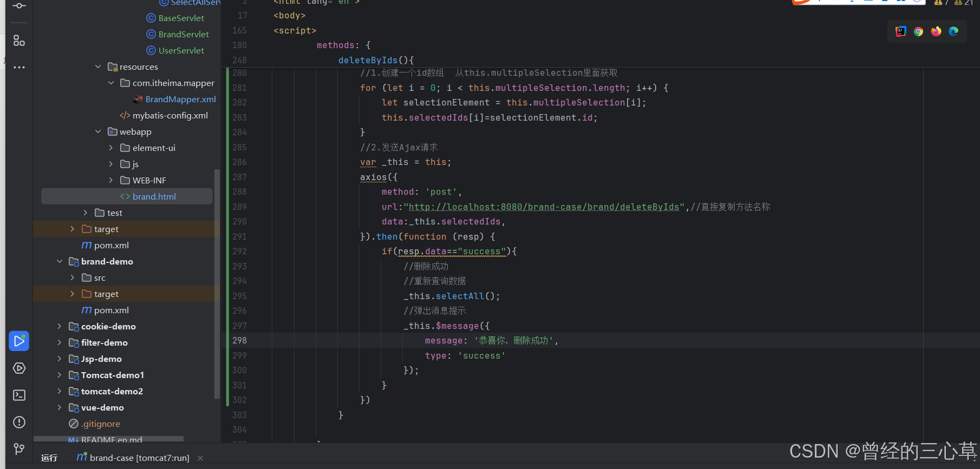Click project tree vertical scrollbar
The height and width of the screenshot is (469, 980).
217,284
